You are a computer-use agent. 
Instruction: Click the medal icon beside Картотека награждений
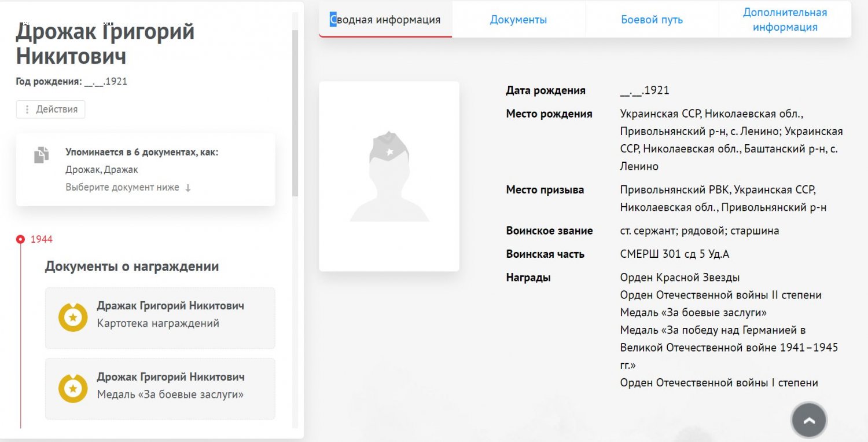pos(73,317)
